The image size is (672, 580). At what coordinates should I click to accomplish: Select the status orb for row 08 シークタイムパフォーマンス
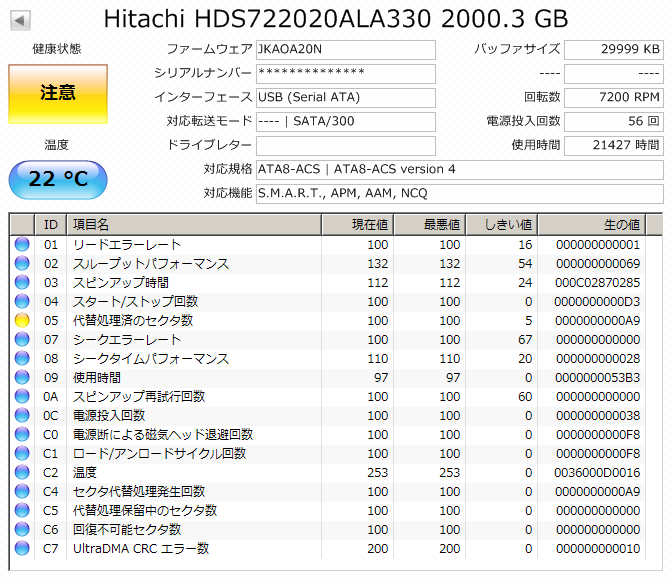pos(22,358)
